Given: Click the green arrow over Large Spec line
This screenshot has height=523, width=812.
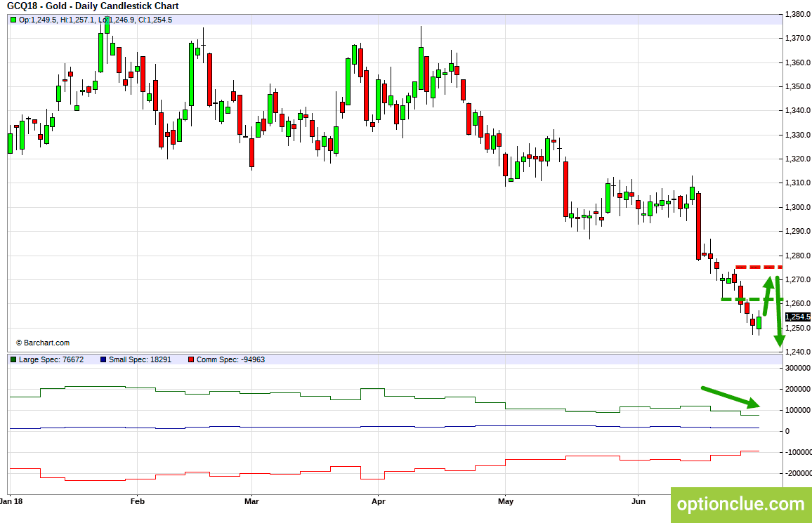Looking at the screenshot, I should [731, 397].
